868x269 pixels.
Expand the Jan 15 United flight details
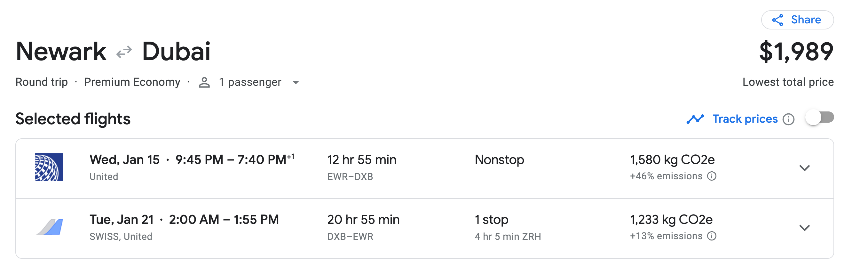pyautogui.click(x=804, y=168)
